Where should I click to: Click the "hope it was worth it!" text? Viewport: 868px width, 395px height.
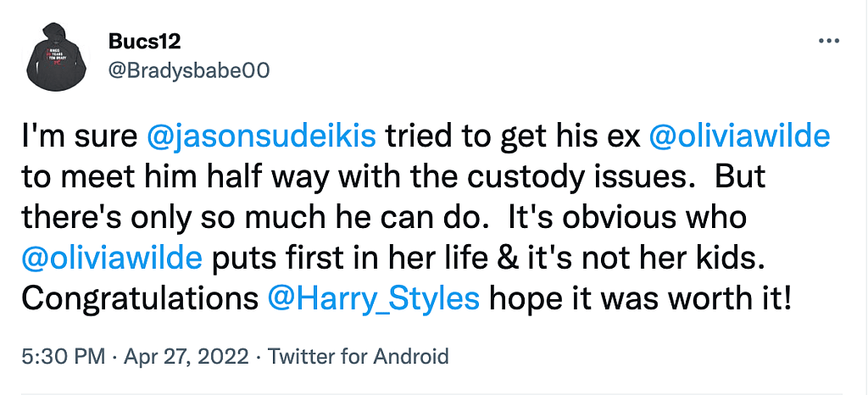(640, 298)
